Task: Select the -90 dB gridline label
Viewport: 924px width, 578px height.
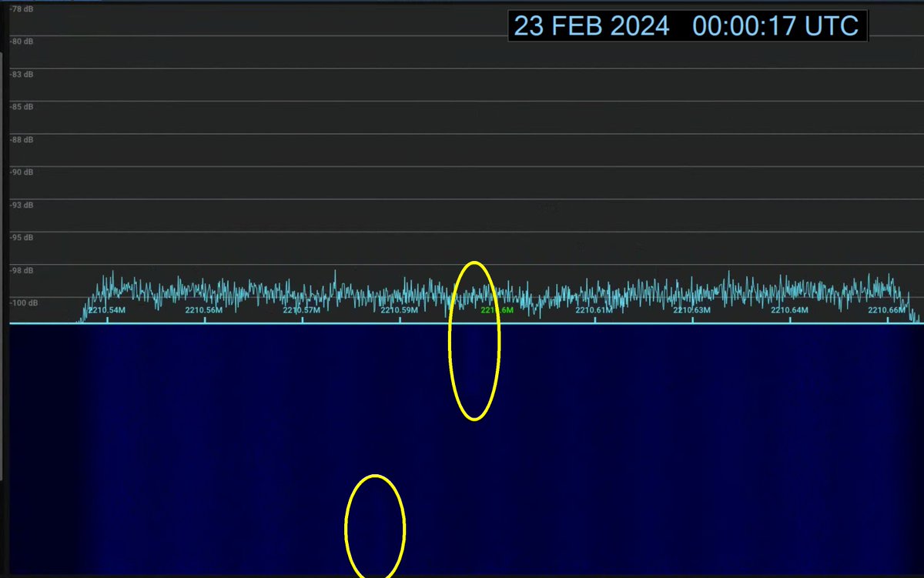Action: tap(22, 172)
